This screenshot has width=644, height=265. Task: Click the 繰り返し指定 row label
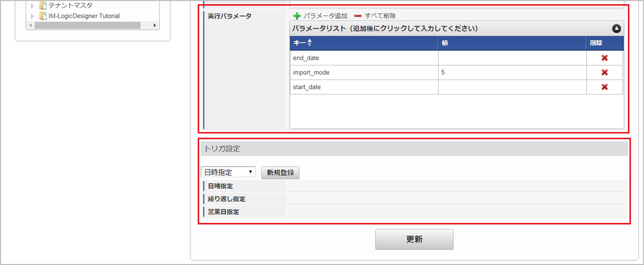pos(226,199)
